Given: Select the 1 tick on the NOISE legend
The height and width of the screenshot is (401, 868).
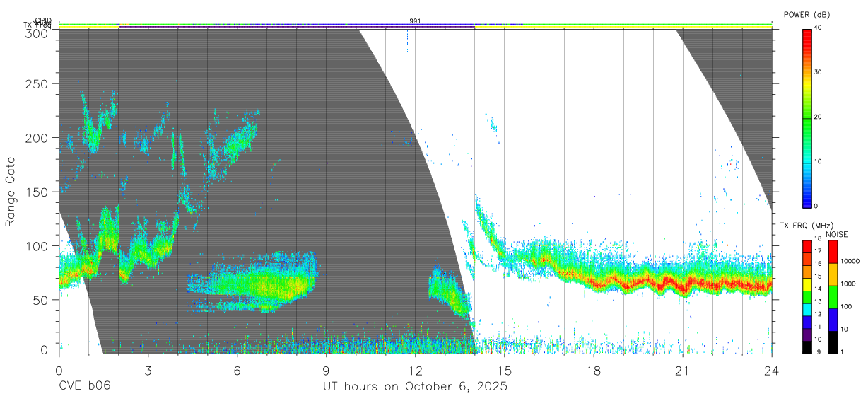Looking at the screenshot, I should (843, 351).
